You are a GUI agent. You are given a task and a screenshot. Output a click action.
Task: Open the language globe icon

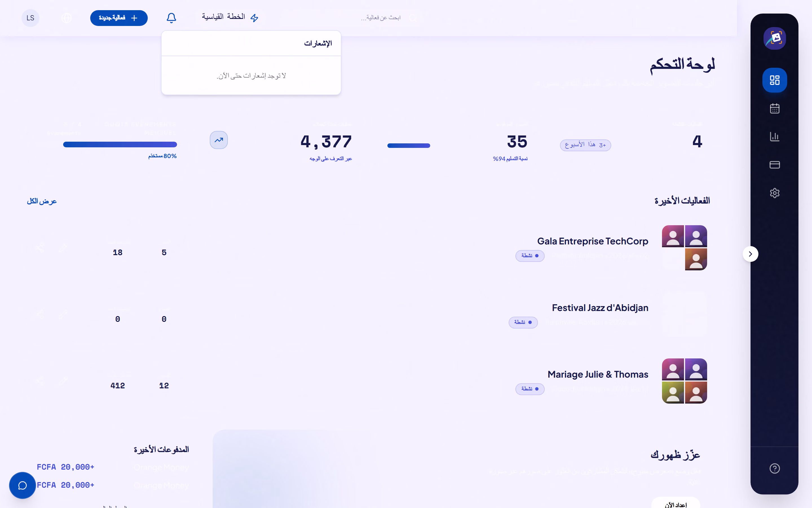coord(67,18)
